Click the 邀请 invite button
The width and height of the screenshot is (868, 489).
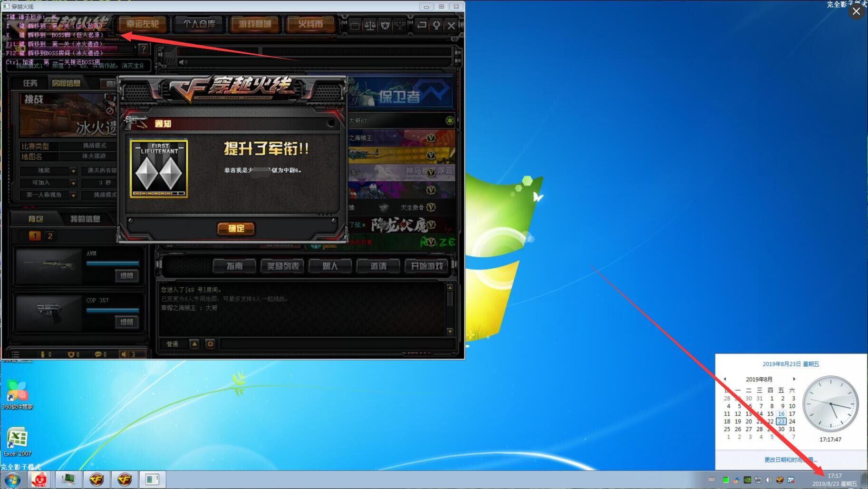(x=378, y=266)
